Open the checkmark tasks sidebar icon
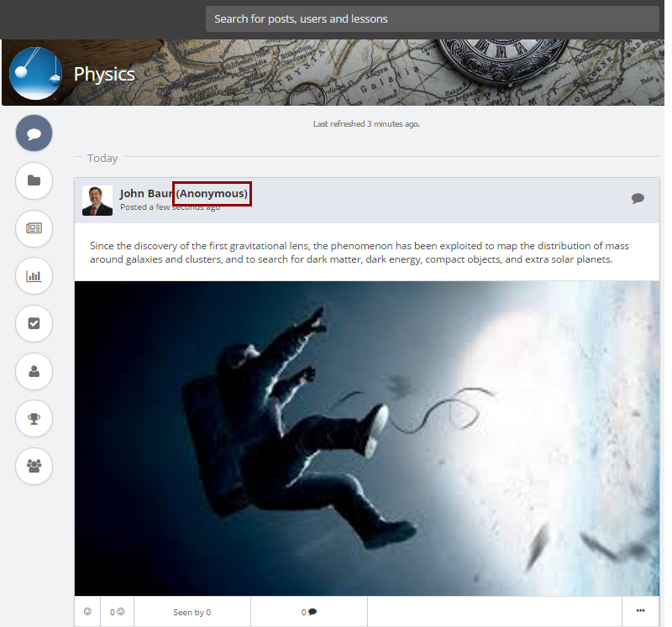Screen dimensions: 672x627 [x=34, y=323]
